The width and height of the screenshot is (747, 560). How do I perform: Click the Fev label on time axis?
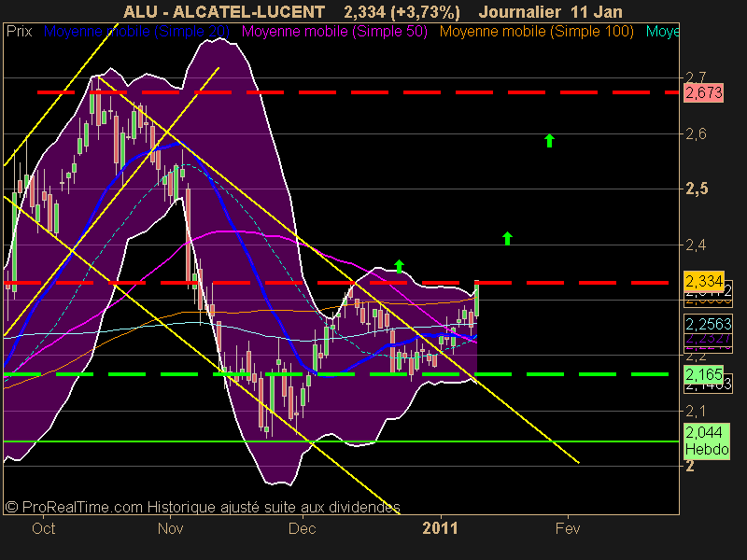click(x=568, y=528)
